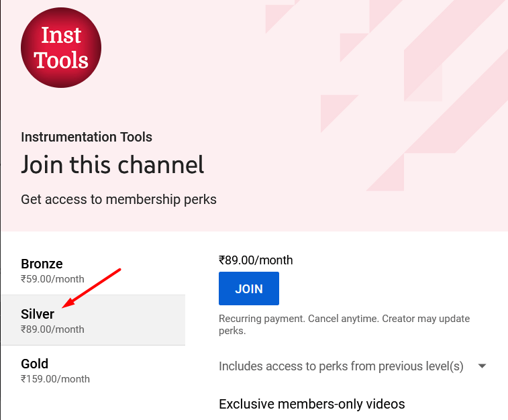This screenshot has height=420, width=508.
Task: Click the Gold ₹159.00/month price text
Action: [x=55, y=379]
